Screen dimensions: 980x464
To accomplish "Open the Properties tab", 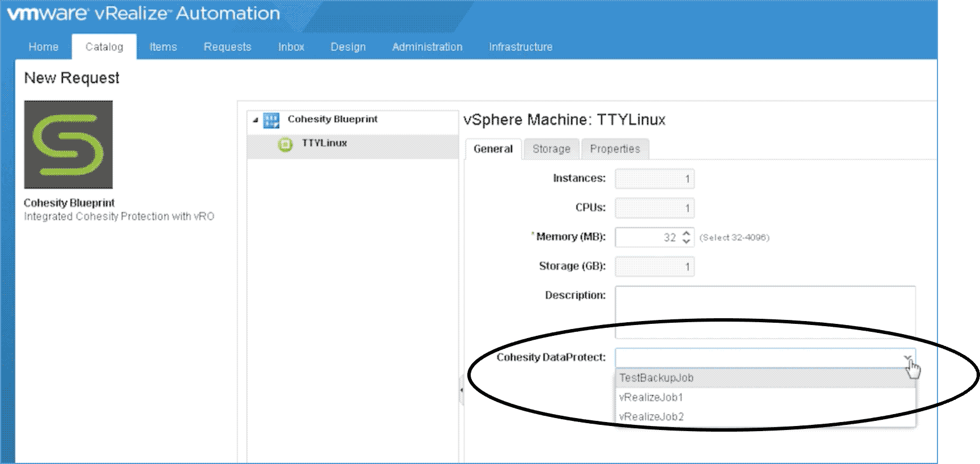I will 615,149.
